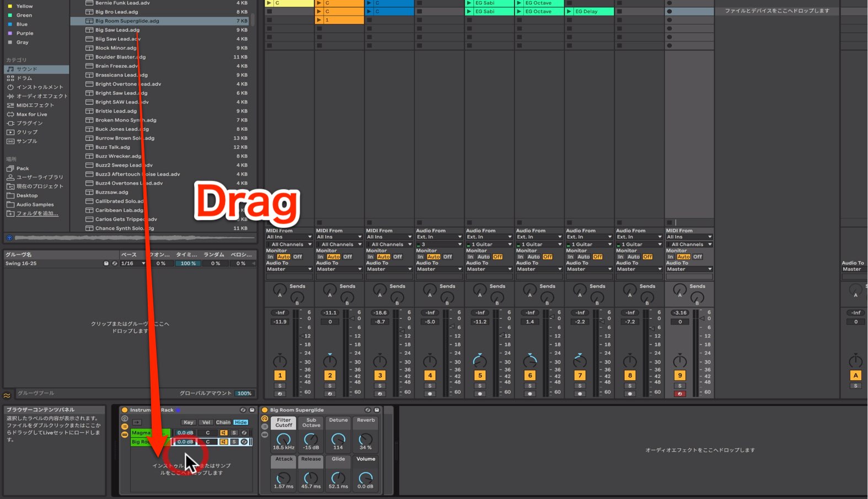The image size is (868, 499).
Task: Click groove global amount 100% field
Action: [x=244, y=393]
